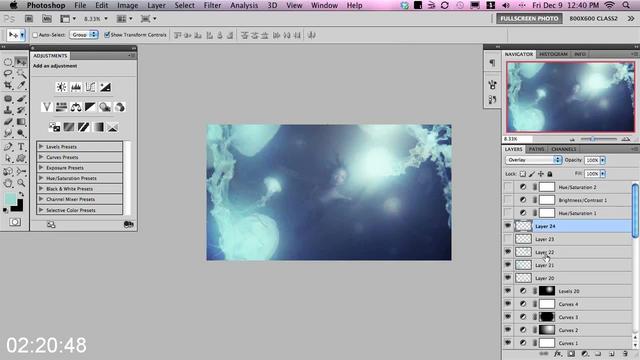This screenshot has height=360, width=640.
Task: Switch to the Histogram tab
Action: tap(553, 54)
